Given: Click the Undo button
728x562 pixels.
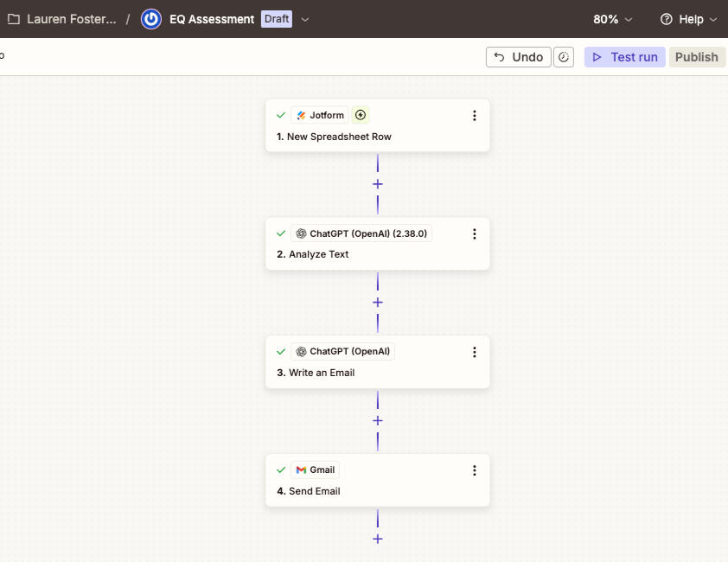Looking at the screenshot, I should tap(519, 57).
